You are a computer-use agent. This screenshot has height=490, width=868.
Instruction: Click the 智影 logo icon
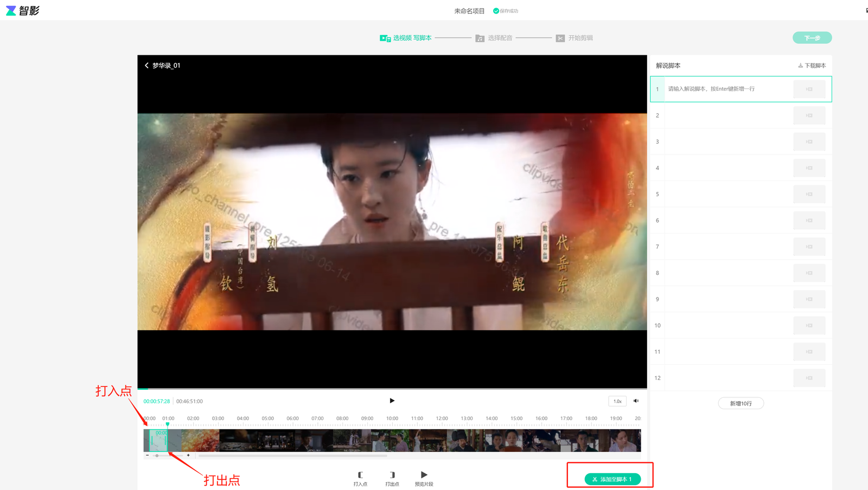[x=11, y=11]
